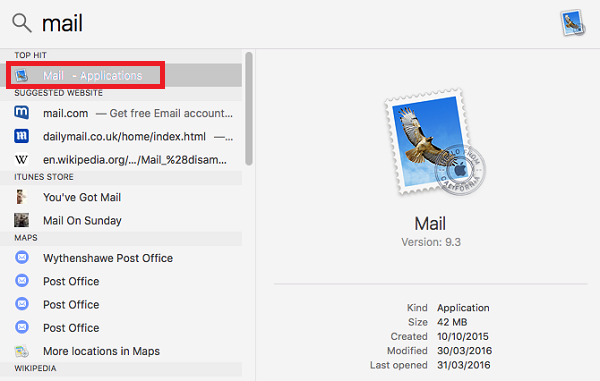Click the Spotlight magnifying glass icon
Viewport: 600px width, 381px height.
(x=21, y=23)
